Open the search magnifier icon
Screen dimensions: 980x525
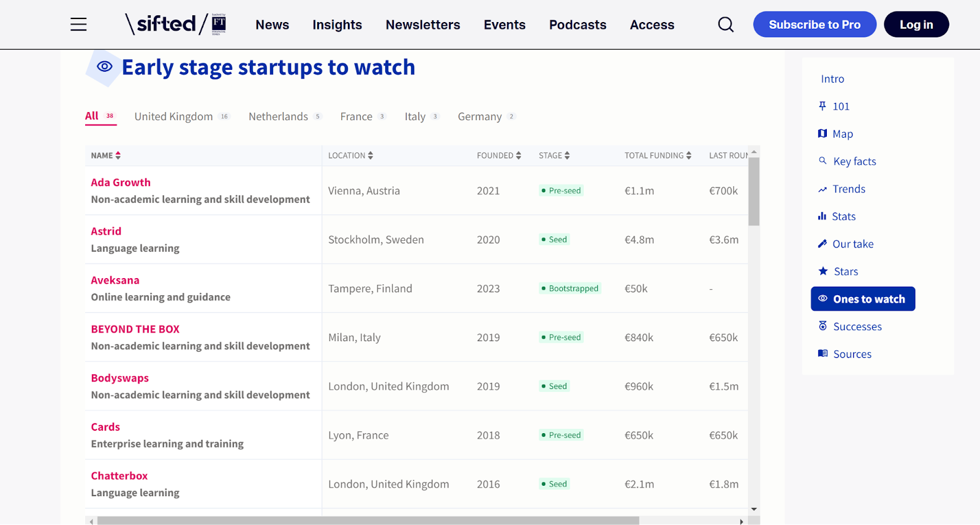tap(726, 25)
